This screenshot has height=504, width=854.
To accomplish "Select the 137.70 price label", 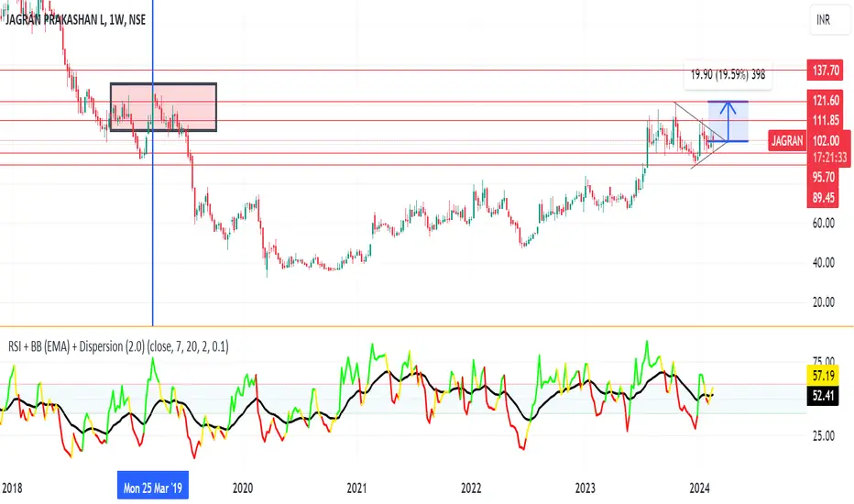I will pos(826,71).
